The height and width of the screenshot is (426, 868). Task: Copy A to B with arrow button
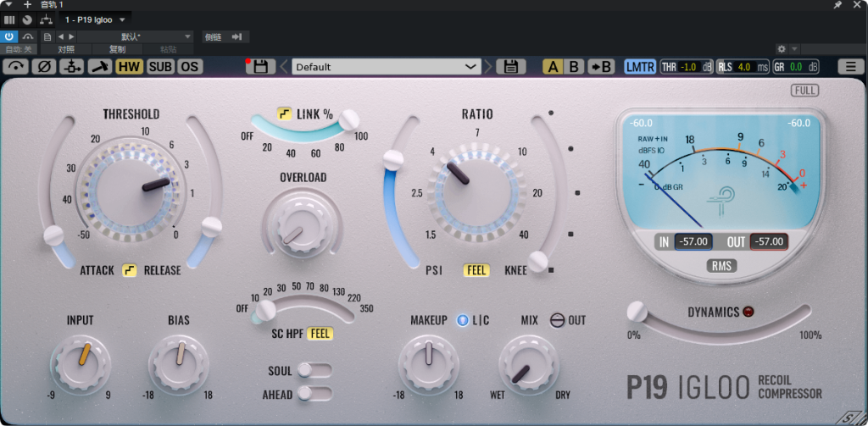click(601, 67)
